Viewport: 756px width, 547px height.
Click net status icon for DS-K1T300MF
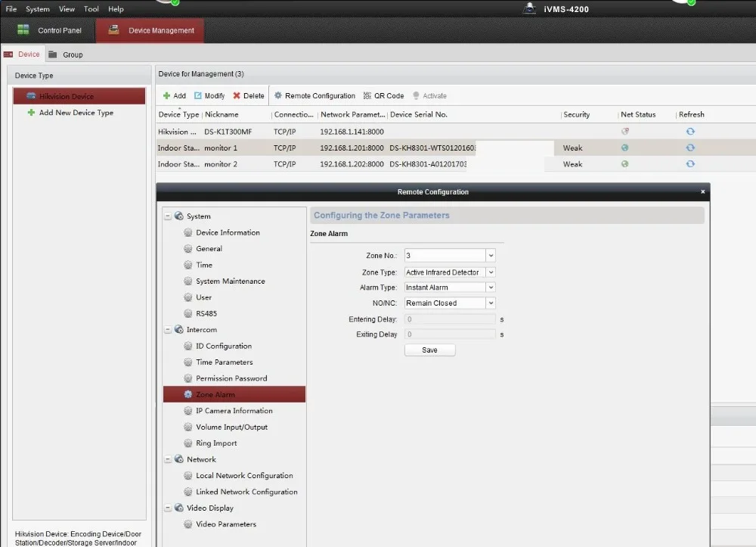point(625,131)
